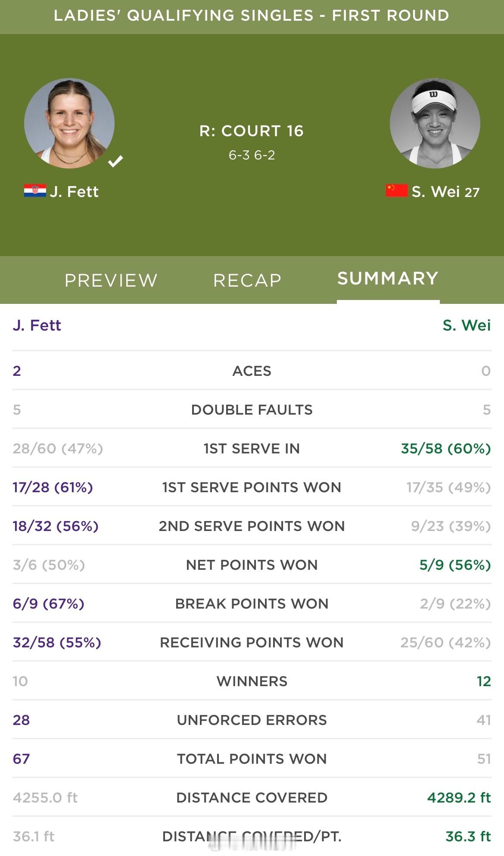
Task: Click the Chinese flag icon
Action: coord(397,191)
